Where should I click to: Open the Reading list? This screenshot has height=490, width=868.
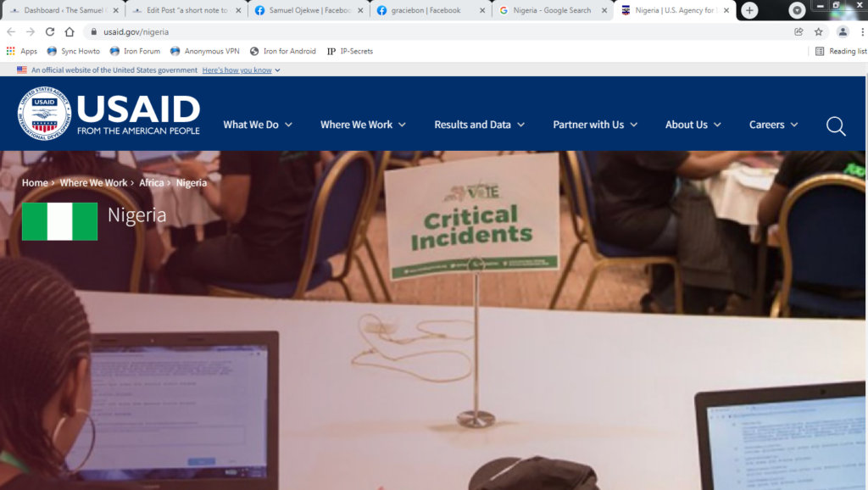click(840, 51)
